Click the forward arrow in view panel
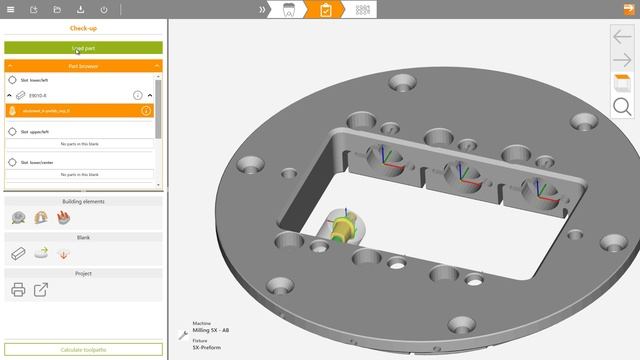 click(622, 60)
